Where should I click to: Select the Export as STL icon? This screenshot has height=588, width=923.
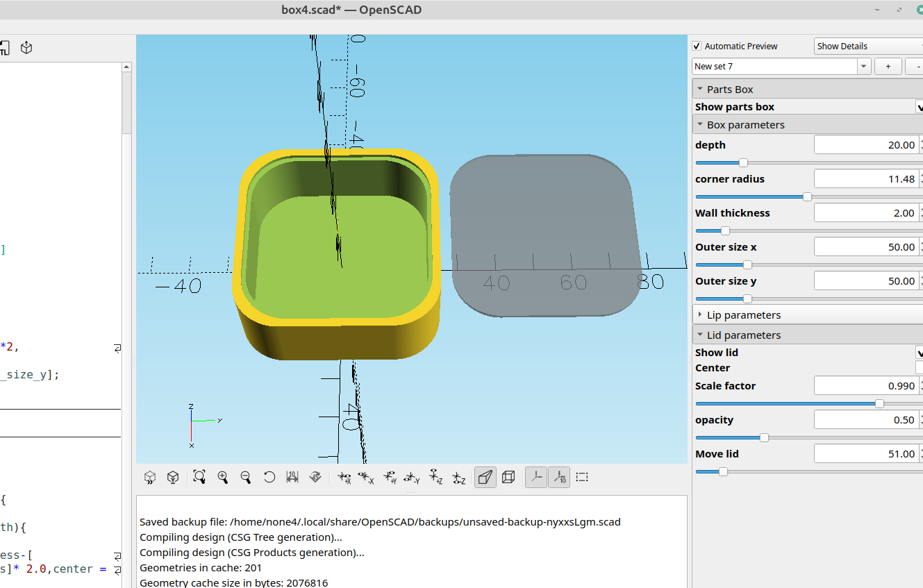click(x=6, y=47)
